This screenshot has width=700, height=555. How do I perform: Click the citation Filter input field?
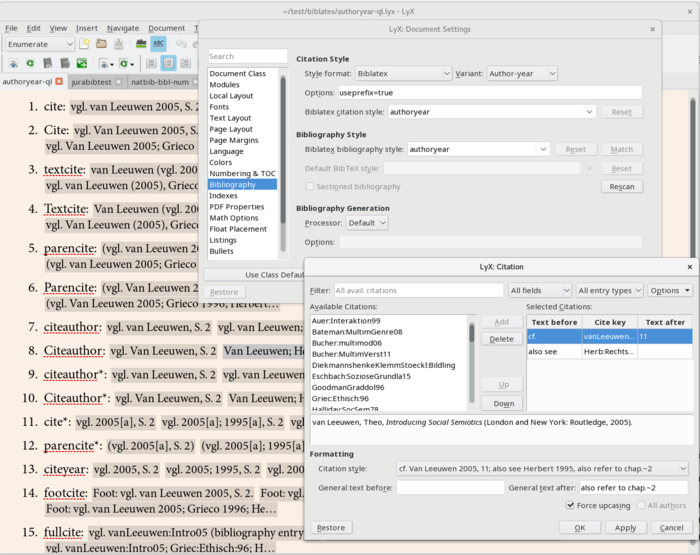tap(417, 290)
